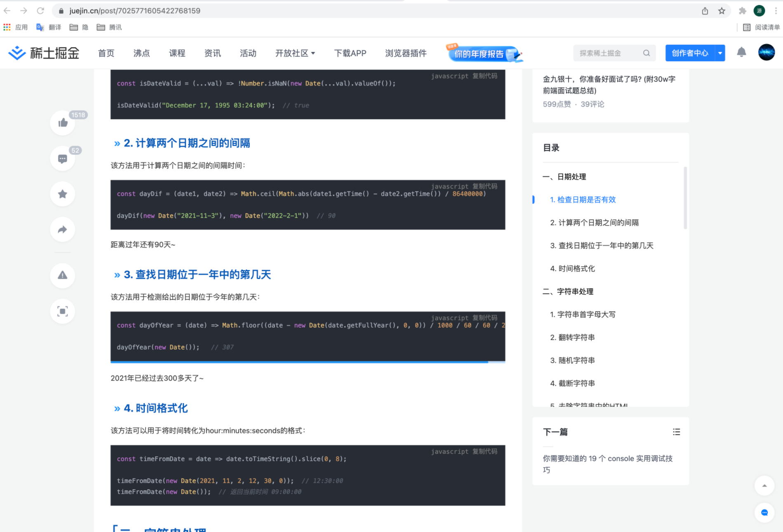Viewport: 783px width, 532px height.
Task: Share the article via the share arrow icon
Action: click(62, 229)
